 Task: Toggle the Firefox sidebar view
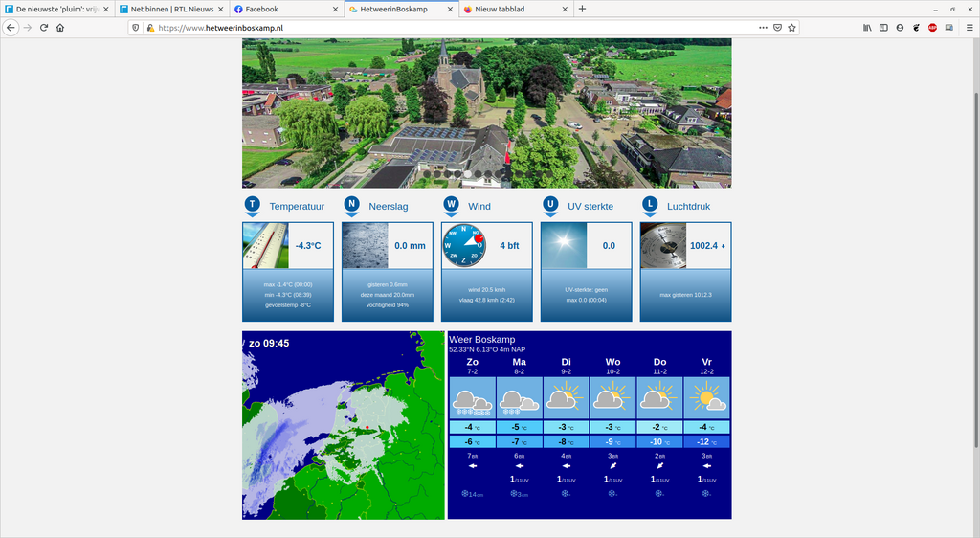pos(883,28)
